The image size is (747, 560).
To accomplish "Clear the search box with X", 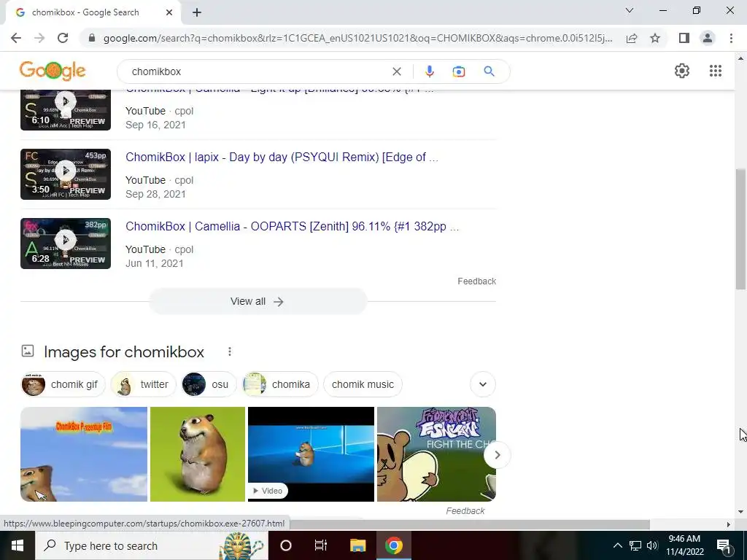I will (396, 71).
